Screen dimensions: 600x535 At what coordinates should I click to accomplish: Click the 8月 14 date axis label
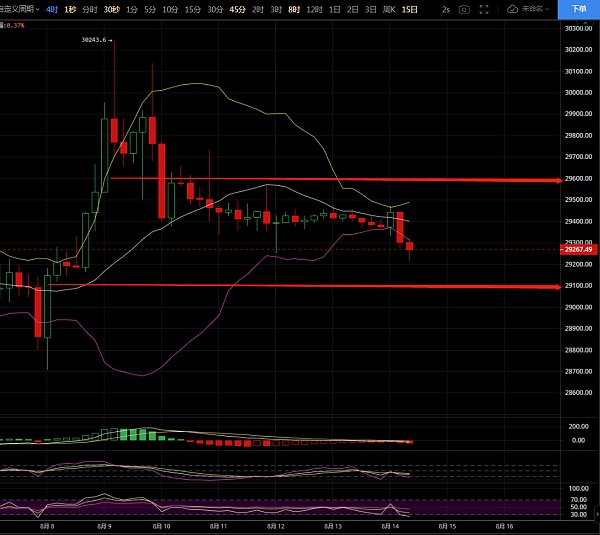pyautogui.click(x=390, y=526)
